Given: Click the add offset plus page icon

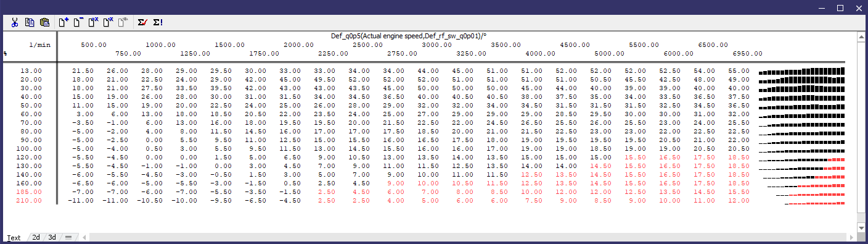Looking at the screenshot, I should (63, 22).
